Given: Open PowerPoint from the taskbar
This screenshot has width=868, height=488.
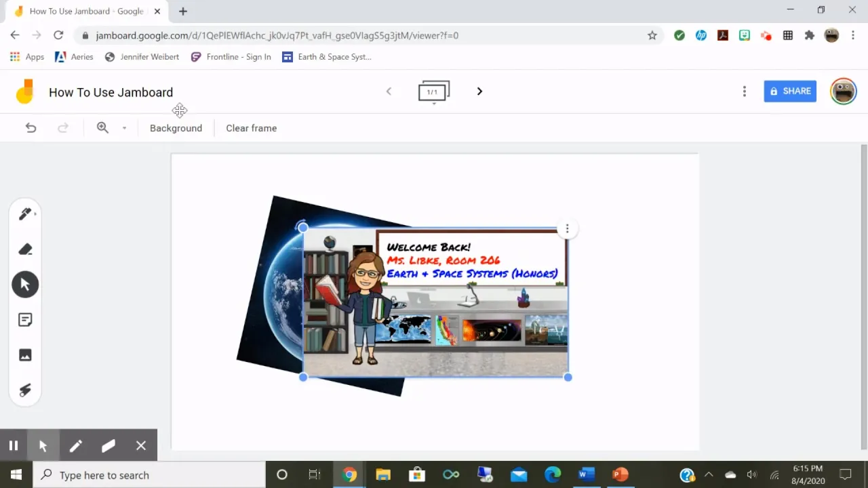Looking at the screenshot, I should [620, 474].
